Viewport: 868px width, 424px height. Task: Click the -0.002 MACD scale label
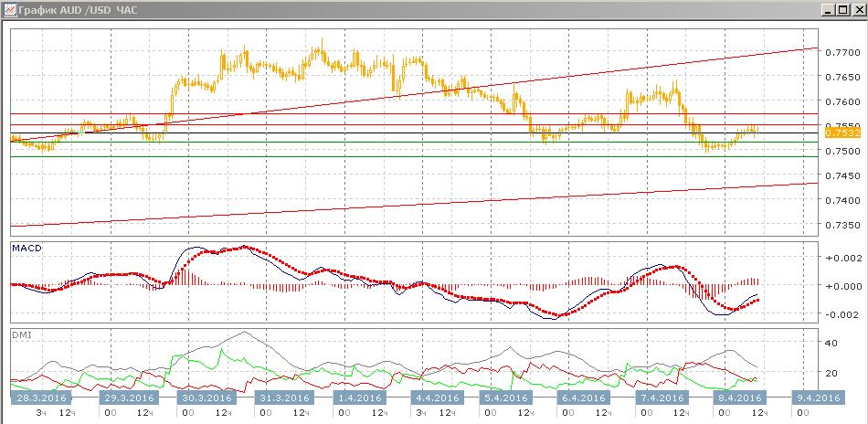pyautogui.click(x=842, y=314)
